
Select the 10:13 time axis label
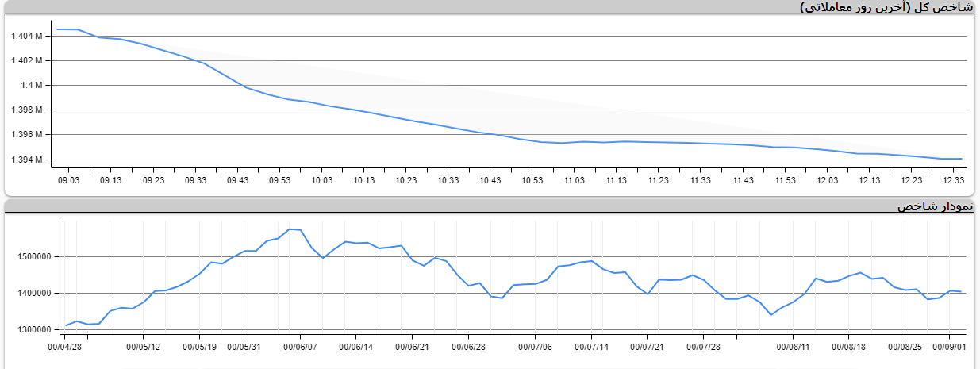pyautogui.click(x=364, y=180)
